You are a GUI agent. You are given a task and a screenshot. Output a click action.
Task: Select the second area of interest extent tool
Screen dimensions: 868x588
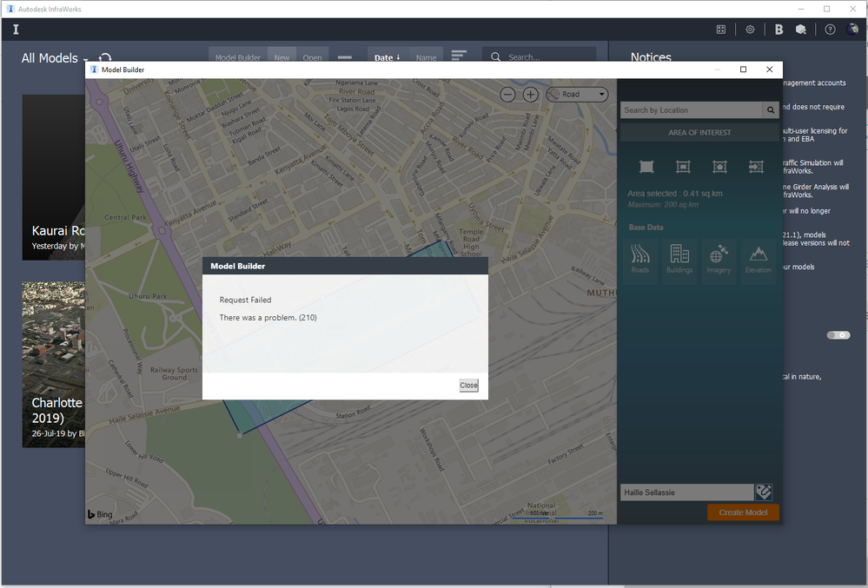tap(683, 167)
